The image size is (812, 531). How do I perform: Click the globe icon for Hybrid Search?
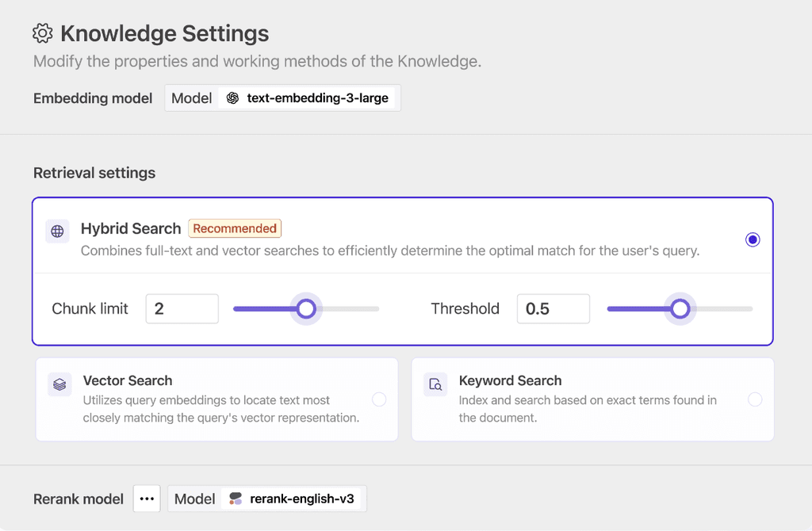click(56, 231)
